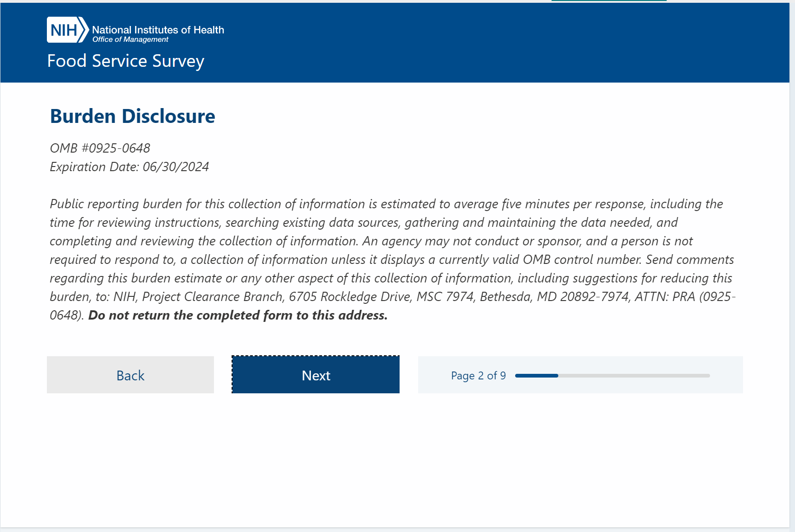Click the OMB #0925-0648 line
Screen dimensions: 795x532
(100, 148)
